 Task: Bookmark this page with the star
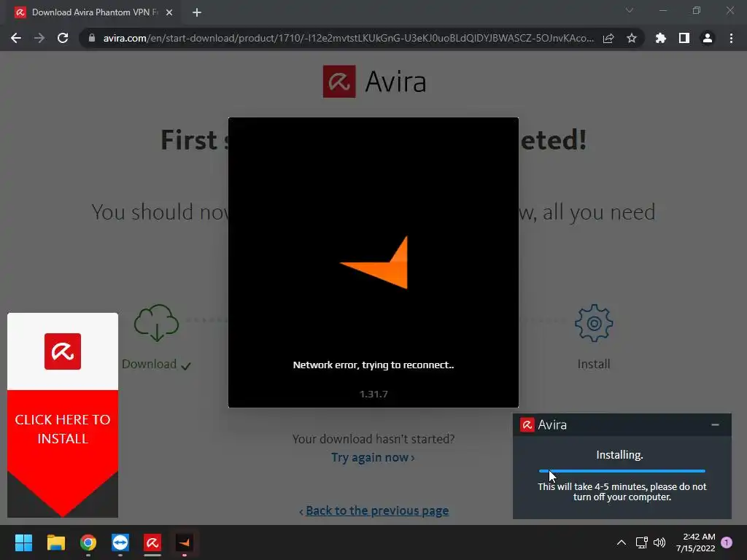click(x=632, y=38)
